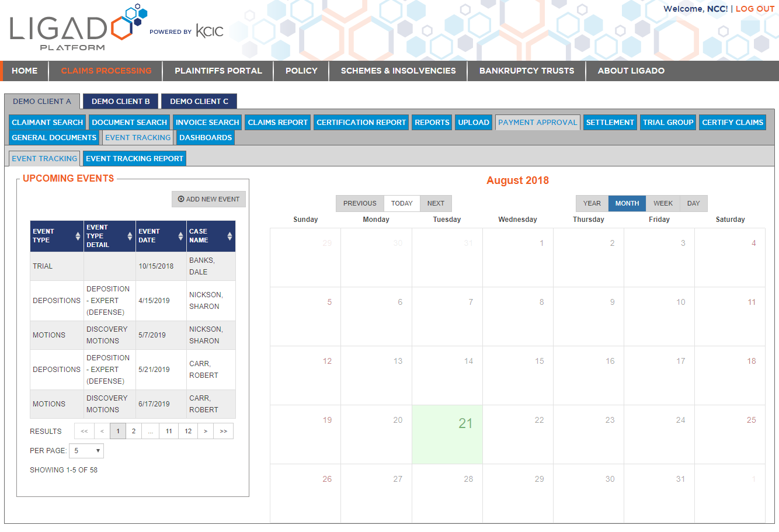This screenshot has height=532, width=779.
Task: Click Add New Event button
Action: click(208, 199)
